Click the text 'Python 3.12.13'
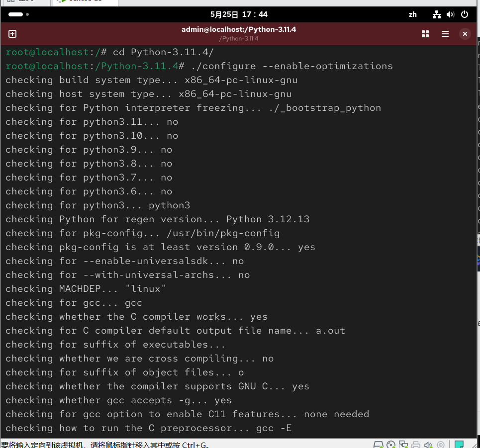 [x=268, y=219]
